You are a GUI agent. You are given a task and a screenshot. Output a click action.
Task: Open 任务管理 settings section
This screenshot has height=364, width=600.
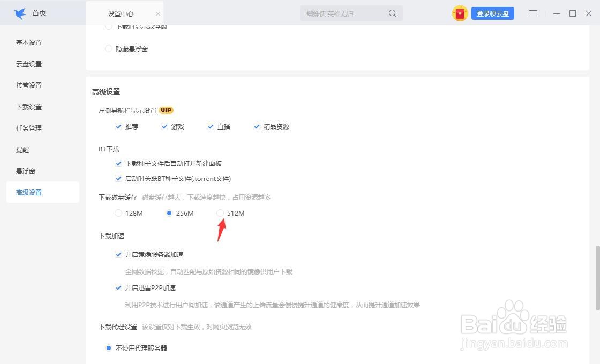point(29,128)
